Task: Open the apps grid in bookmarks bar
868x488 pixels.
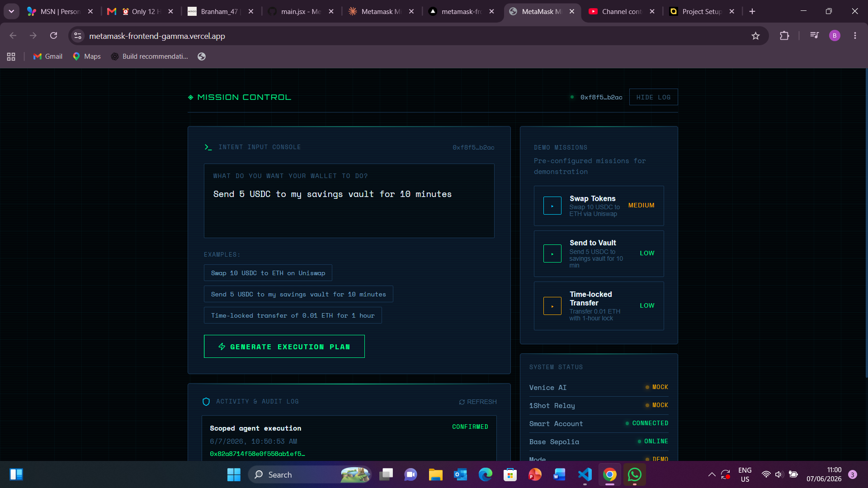Action: click(x=11, y=56)
